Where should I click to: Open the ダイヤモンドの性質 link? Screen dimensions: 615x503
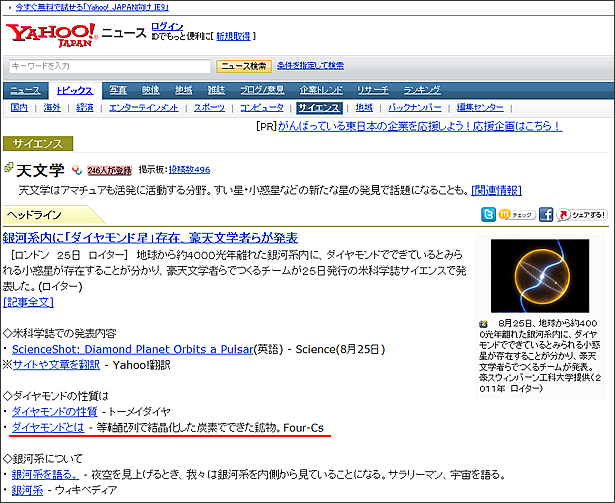[x=55, y=412]
